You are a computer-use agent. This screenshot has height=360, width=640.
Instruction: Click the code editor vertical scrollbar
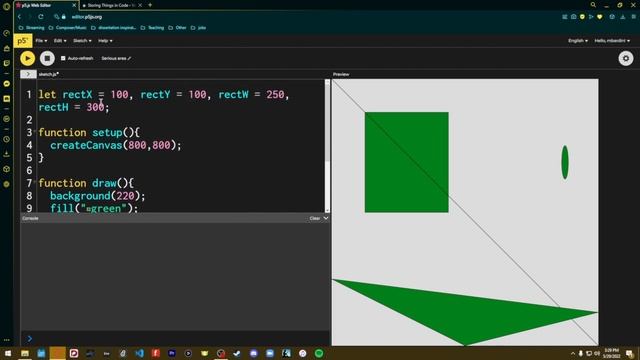[x=327, y=146]
